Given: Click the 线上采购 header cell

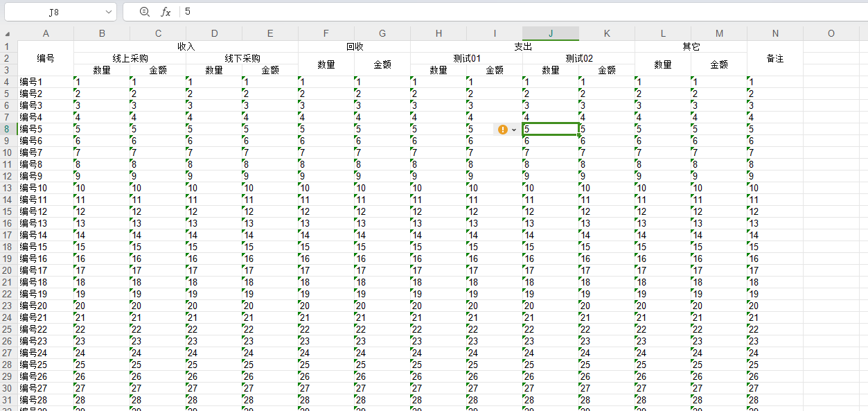Looking at the screenshot, I should point(130,58).
